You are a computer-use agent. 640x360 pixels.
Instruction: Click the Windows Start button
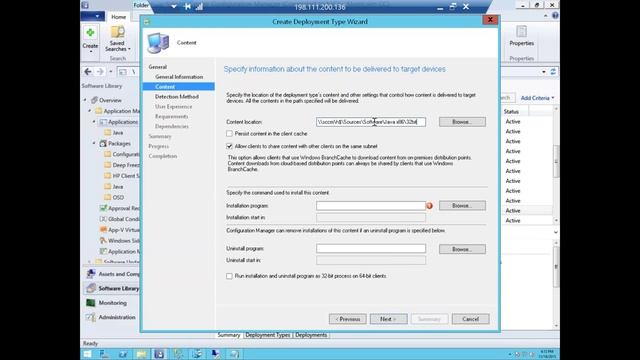87,354
